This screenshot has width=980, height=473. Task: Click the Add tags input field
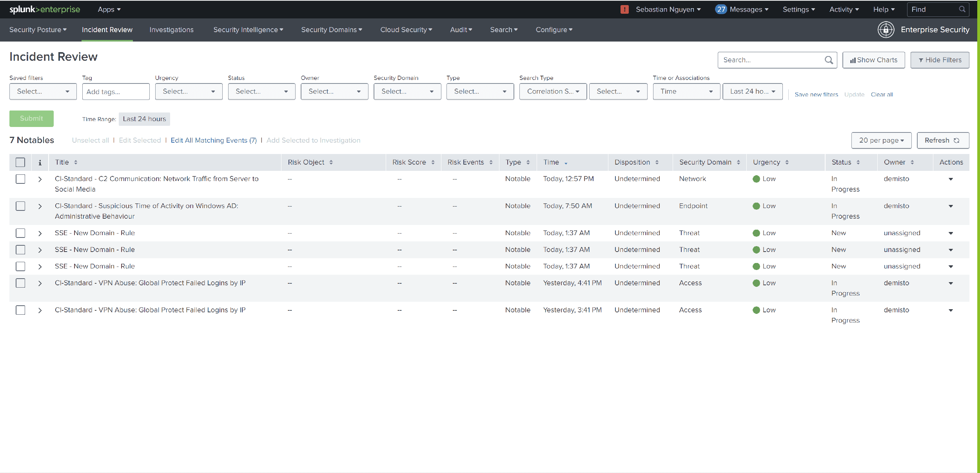click(116, 91)
